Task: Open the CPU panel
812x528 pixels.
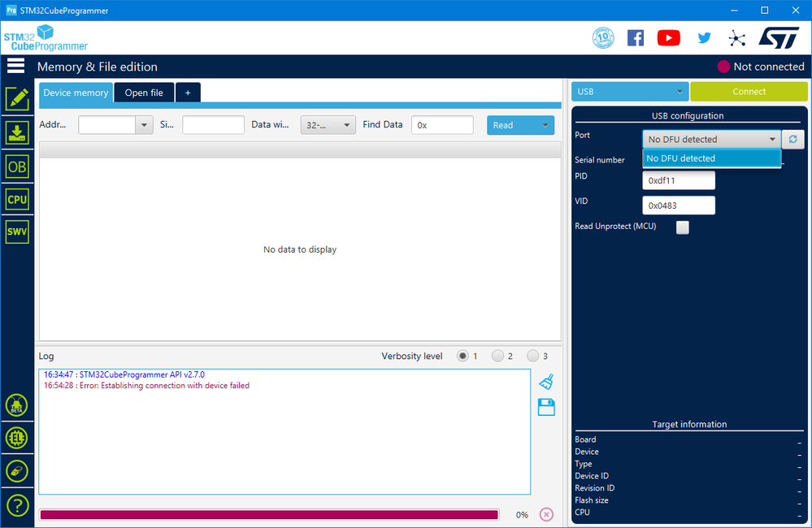Action: (x=17, y=199)
